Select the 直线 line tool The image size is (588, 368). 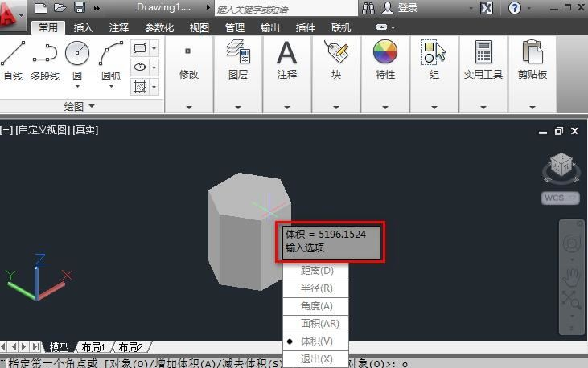click(13, 61)
